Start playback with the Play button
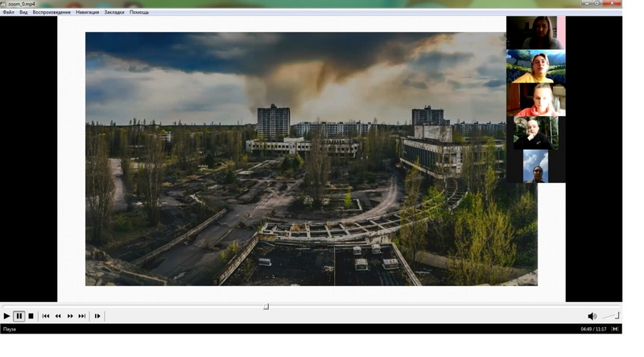The height and width of the screenshot is (357, 644). 6,316
